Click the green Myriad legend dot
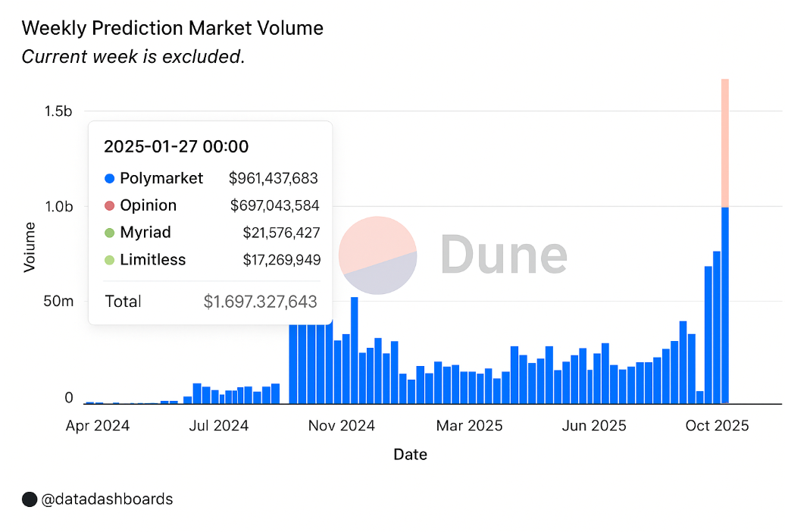The image size is (785, 532). coord(109,233)
